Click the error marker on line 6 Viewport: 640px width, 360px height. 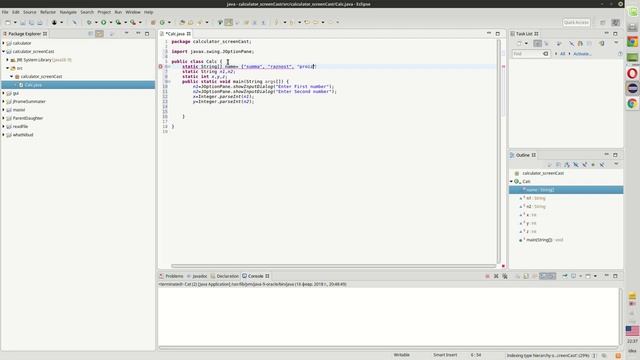[160, 67]
